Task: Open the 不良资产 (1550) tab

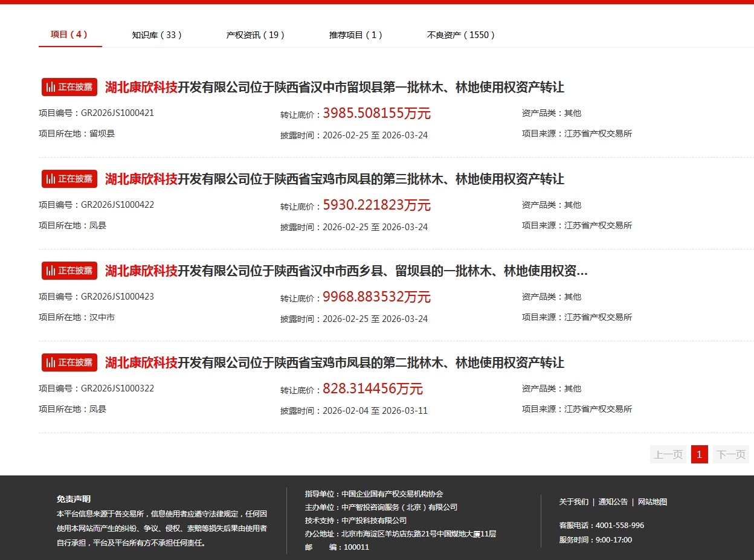Action: [x=461, y=35]
